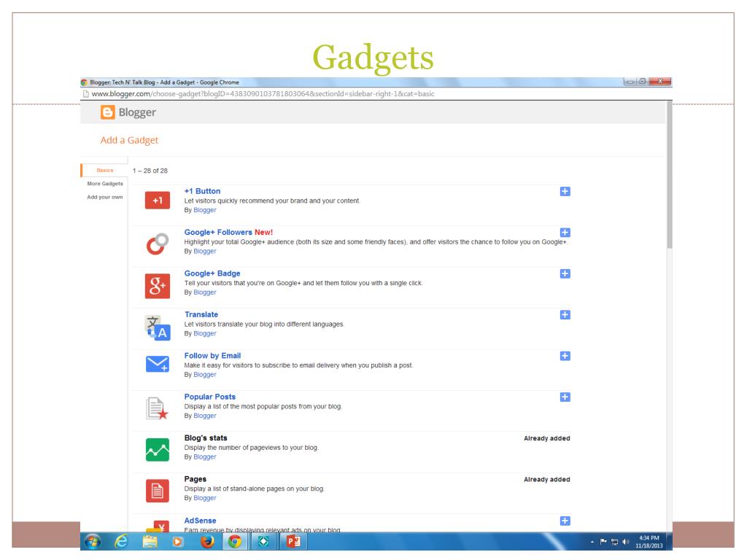Open the Google+ Followers title link

[218, 233]
